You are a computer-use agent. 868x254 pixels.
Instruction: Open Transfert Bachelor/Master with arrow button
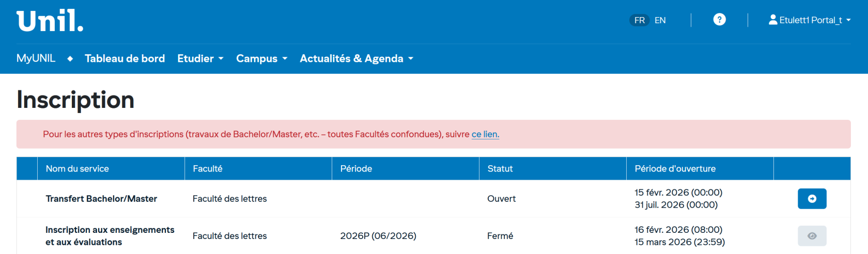point(812,199)
